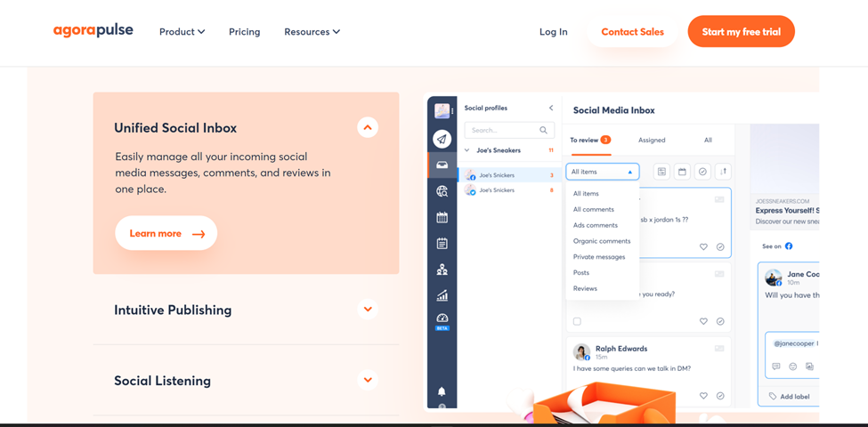Choose 'All items' option in the open list

pyautogui.click(x=586, y=194)
